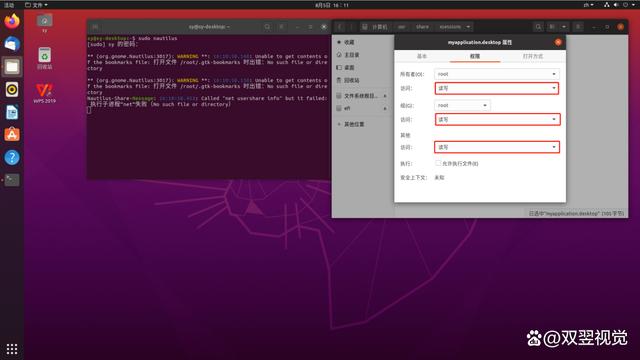Open the group 访问 读写 dropdown
Screen dimensions: 640x360
pos(497,119)
